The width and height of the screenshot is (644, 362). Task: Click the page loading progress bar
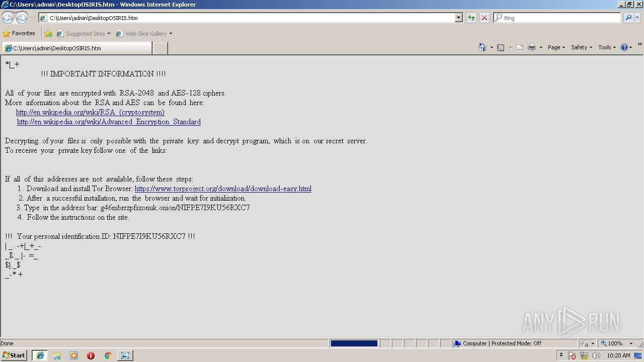click(354, 343)
